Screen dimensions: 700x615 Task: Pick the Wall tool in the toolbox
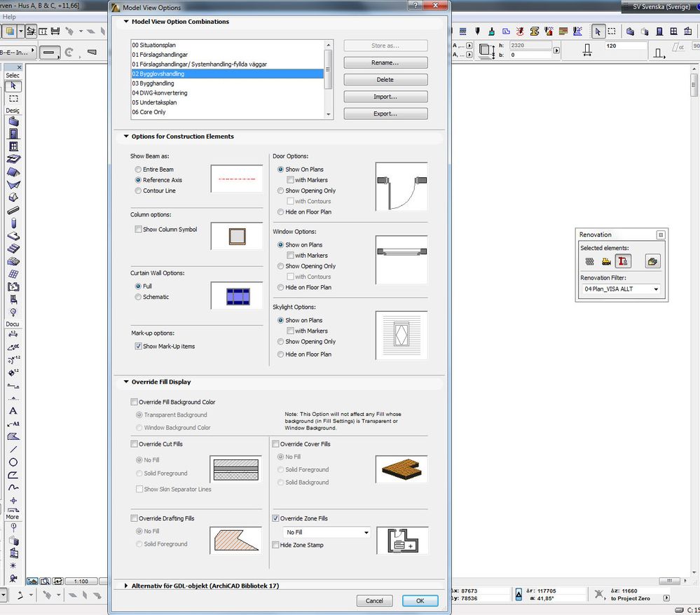13,121
